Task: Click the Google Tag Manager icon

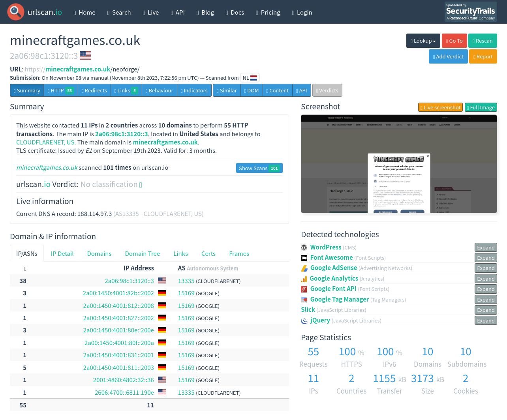Action: point(304,300)
